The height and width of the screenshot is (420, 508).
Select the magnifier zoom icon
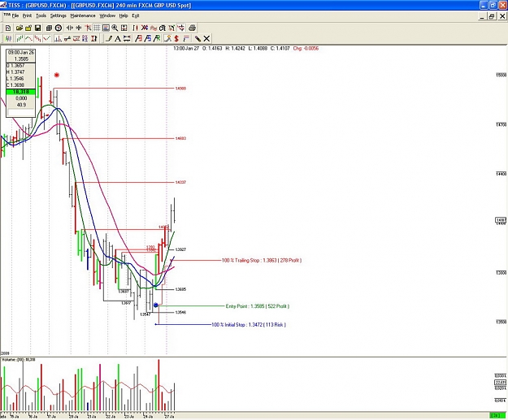[115, 28]
